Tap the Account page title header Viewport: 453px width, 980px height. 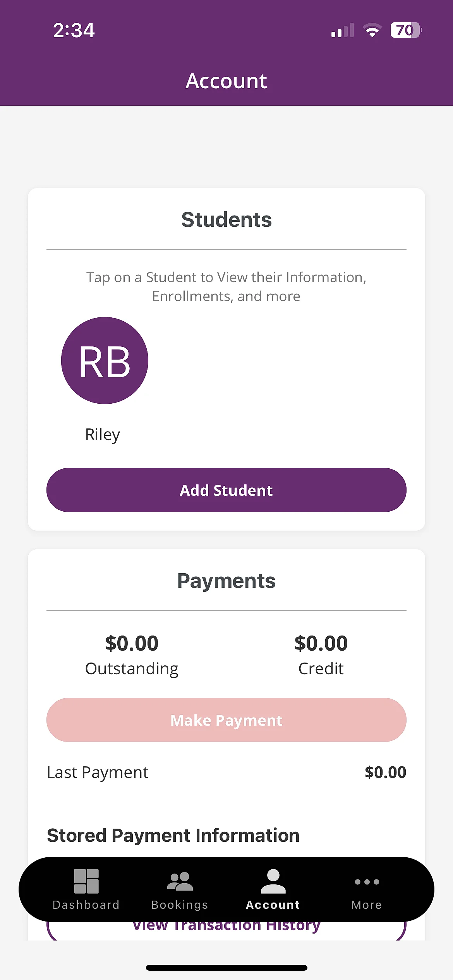click(x=226, y=81)
